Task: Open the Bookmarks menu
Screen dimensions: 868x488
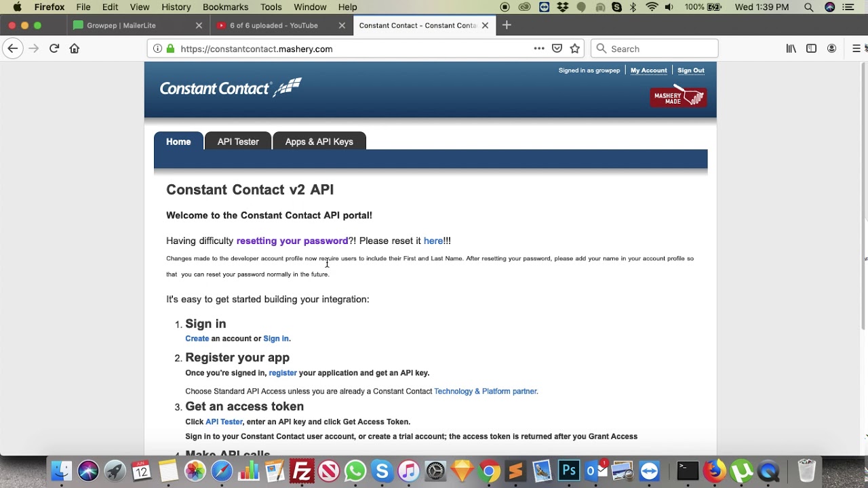Action: 226,7
